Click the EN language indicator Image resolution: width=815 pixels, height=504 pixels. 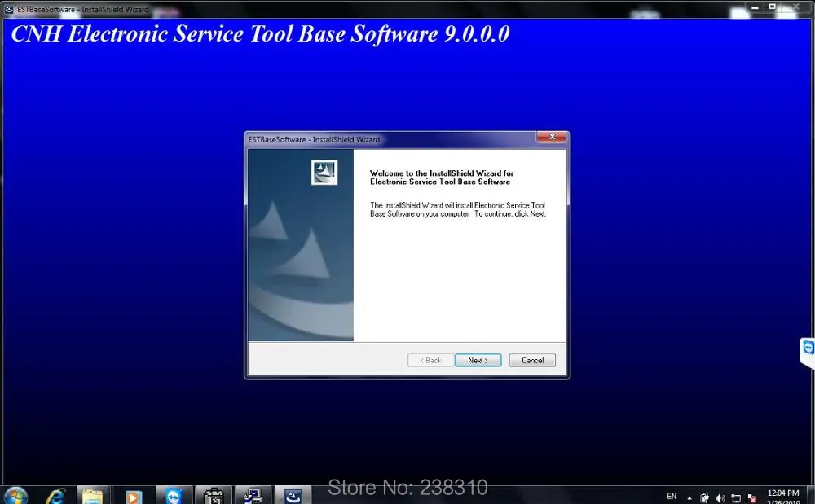click(x=672, y=496)
